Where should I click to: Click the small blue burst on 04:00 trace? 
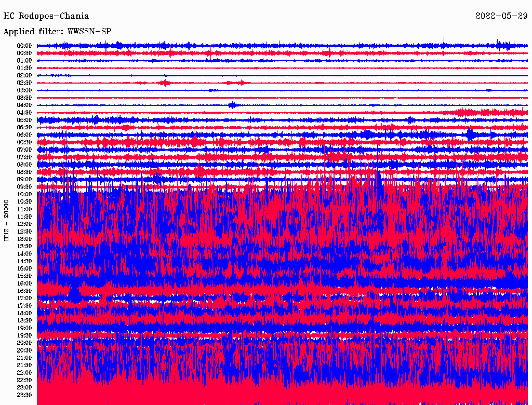point(233,105)
